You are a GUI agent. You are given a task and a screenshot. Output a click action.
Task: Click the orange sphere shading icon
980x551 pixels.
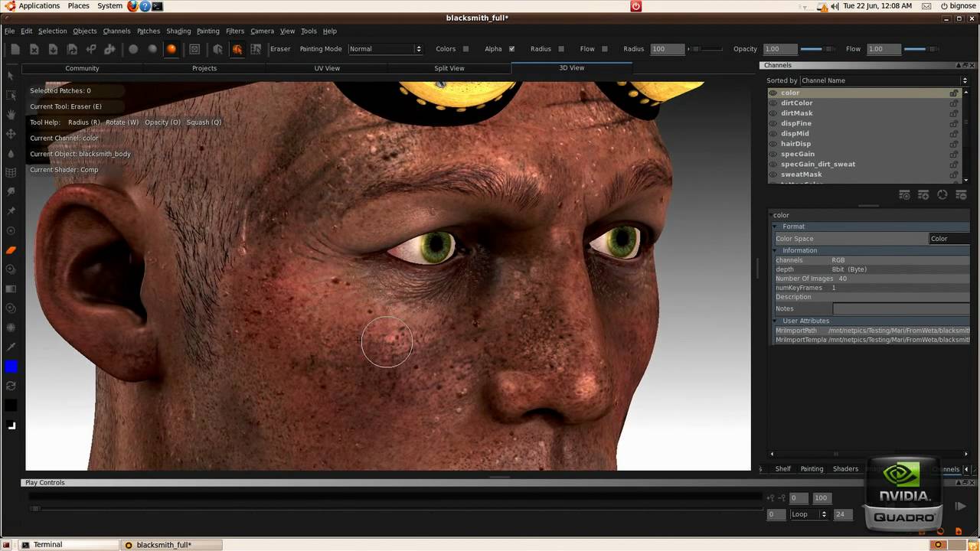[x=171, y=49]
